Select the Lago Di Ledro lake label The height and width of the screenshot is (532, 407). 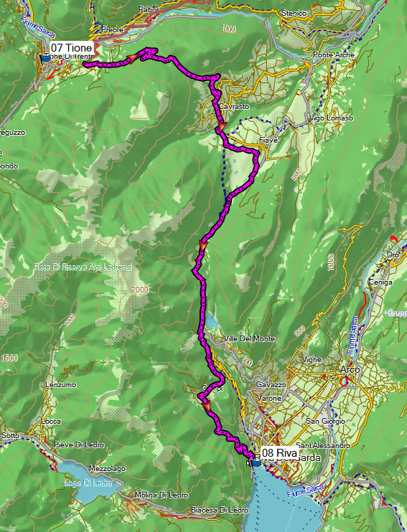point(88,482)
